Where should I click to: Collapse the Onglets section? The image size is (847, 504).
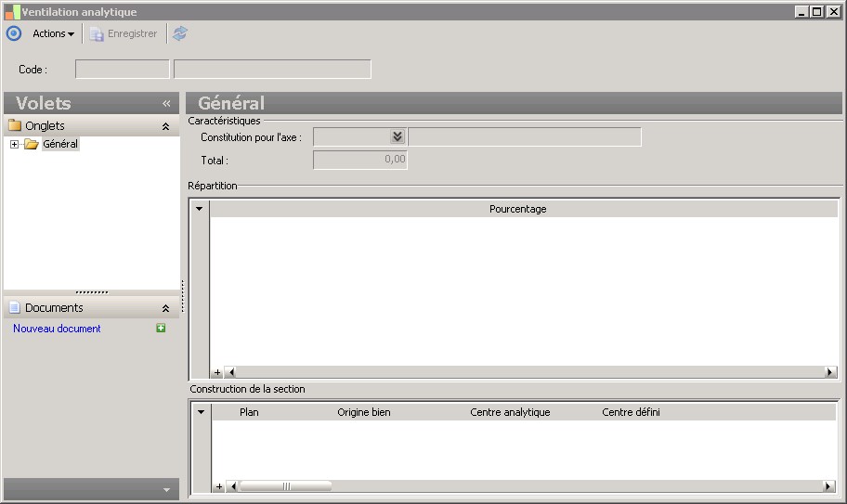click(x=166, y=126)
